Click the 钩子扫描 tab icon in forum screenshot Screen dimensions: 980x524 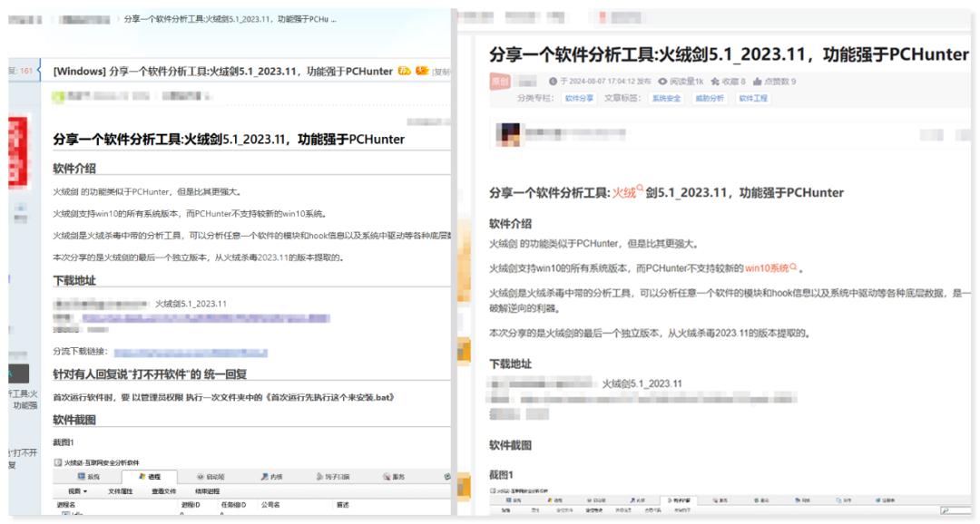pos(319,477)
